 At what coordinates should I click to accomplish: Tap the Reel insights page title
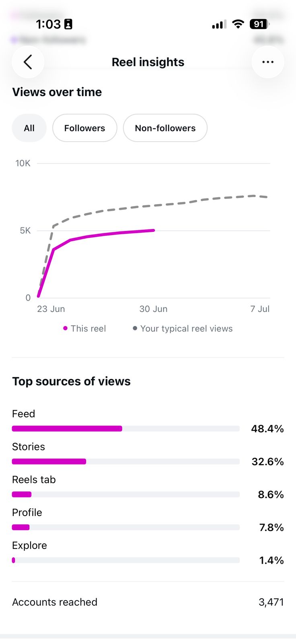tap(148, 62)
